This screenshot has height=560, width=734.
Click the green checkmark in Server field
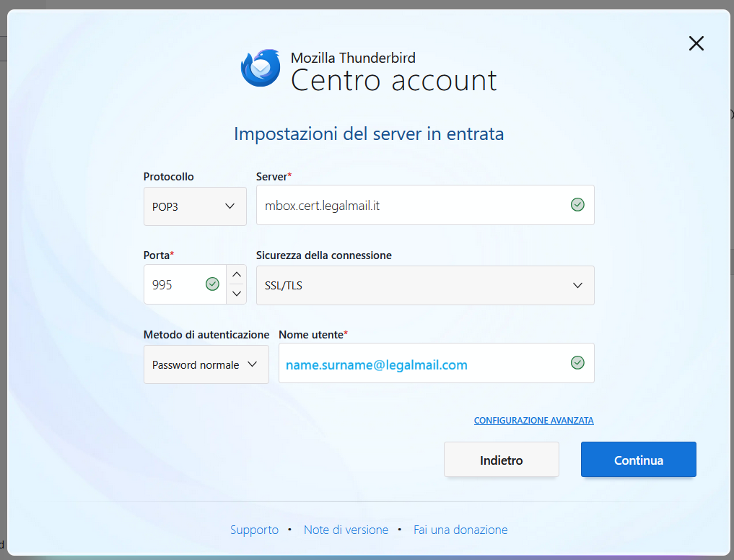577,205
